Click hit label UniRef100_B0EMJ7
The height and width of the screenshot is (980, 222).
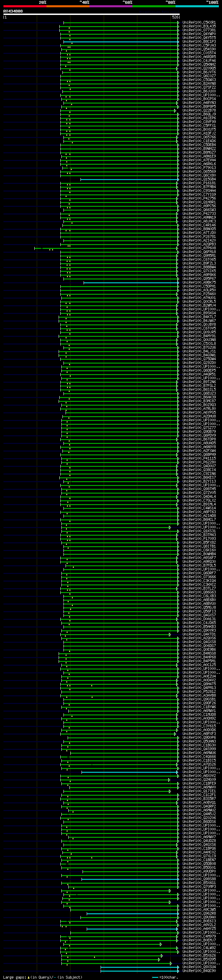pyautogui.click(x=199, y=940)
